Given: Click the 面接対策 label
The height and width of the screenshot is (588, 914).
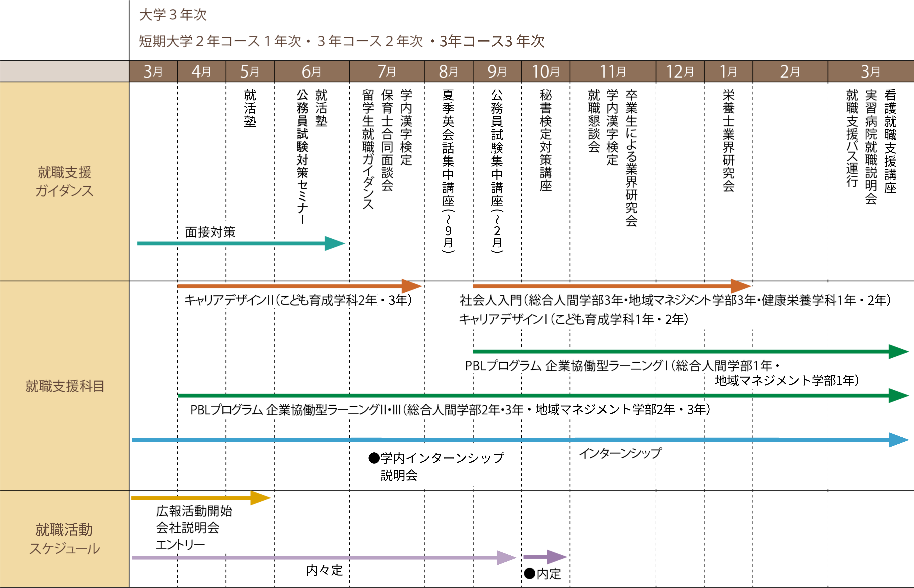Looking at the screenshot, I should (x=210, y=232).
